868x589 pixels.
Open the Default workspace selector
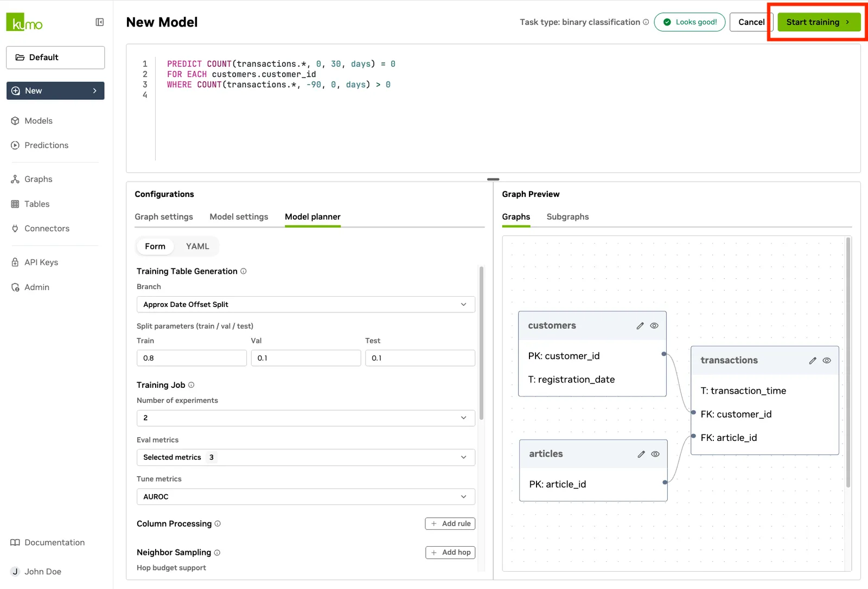(x=55, y=57)
